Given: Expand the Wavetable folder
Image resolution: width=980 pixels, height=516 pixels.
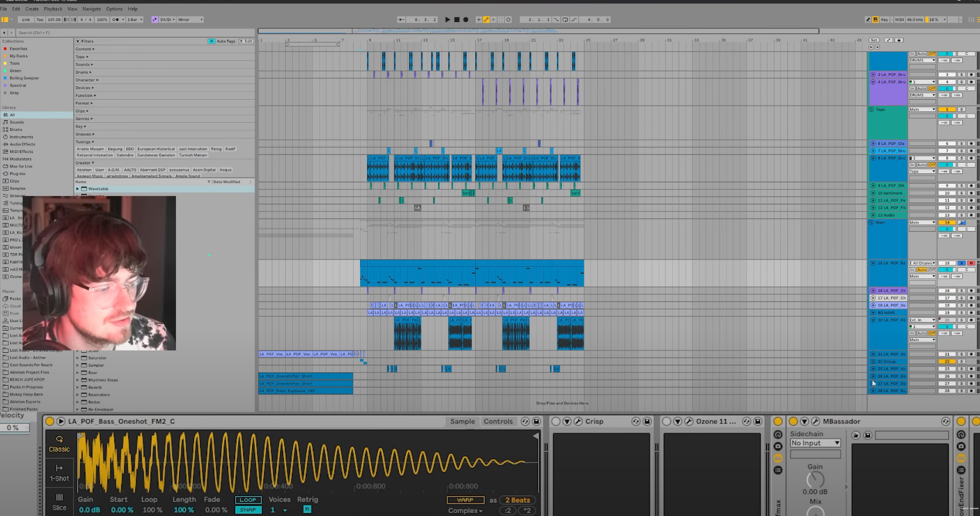Looking at the screenshot, I should pyautogui.click(x=77, y=189).
